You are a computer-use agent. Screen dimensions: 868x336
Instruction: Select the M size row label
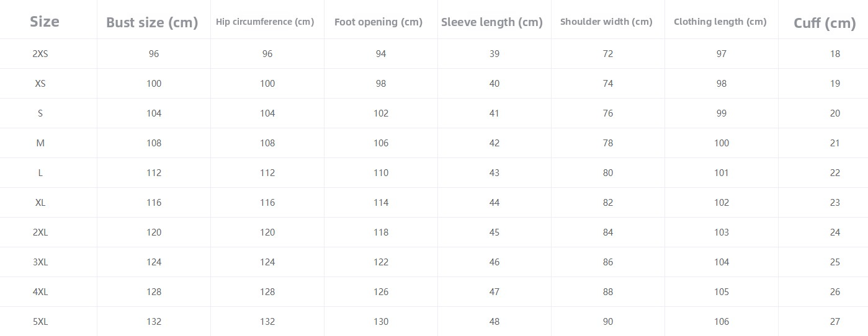point(40,143)
